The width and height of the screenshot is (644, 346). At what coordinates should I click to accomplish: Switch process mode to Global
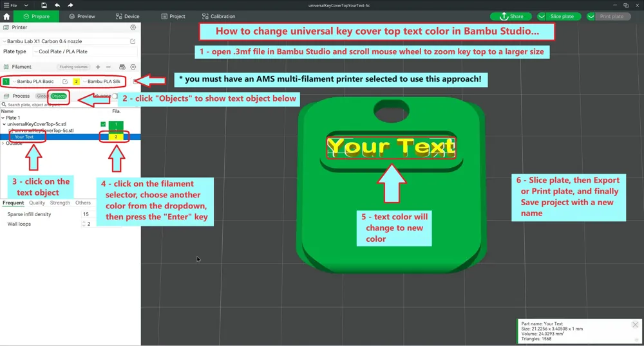[x=42, y=96]
